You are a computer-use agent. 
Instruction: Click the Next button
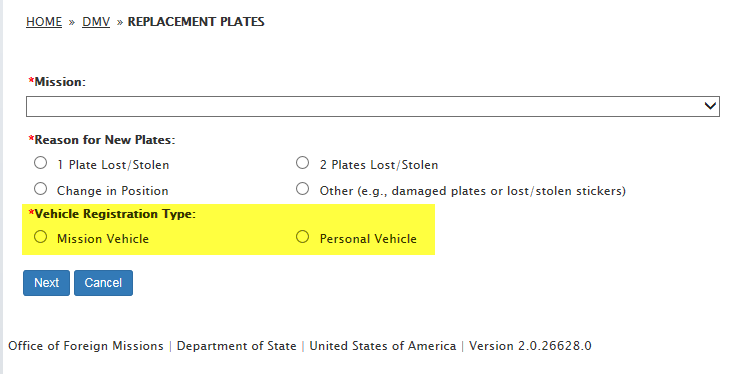coord(47,283)
